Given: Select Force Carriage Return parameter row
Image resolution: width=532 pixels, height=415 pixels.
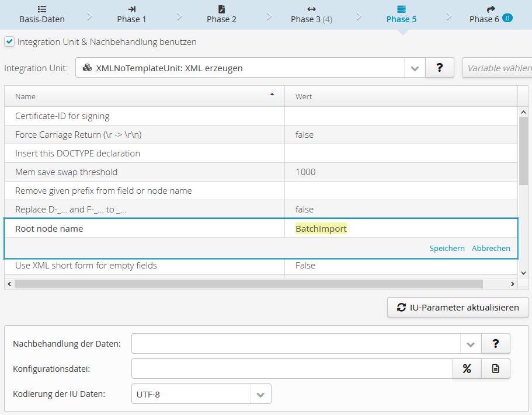Looking at the screenshot, I should pos(261,135).
